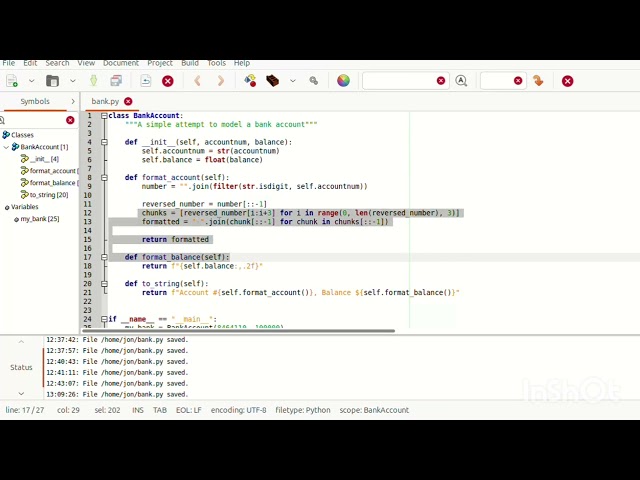
Task: Open the Project menu
Action: click(160, 63)
